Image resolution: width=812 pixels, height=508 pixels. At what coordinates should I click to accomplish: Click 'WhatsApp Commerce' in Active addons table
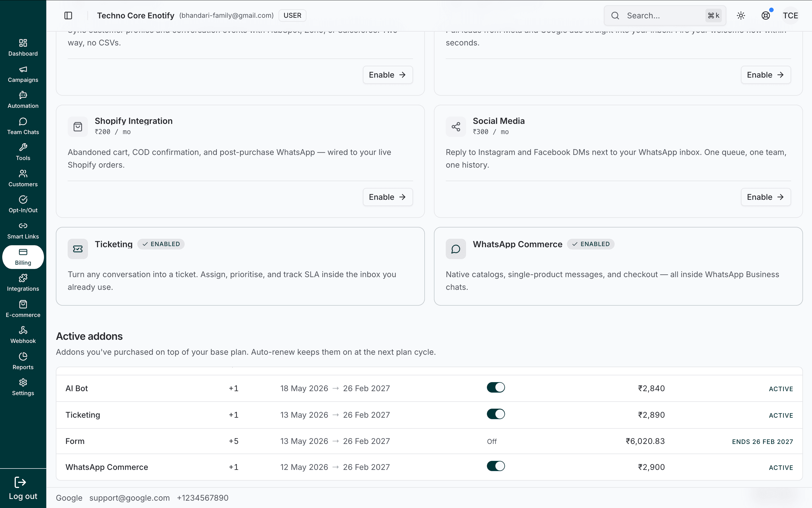click(107, 467)
